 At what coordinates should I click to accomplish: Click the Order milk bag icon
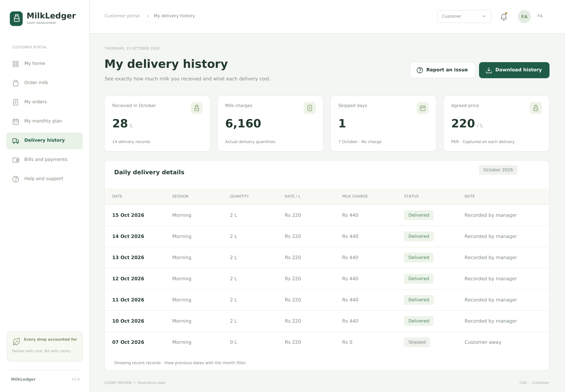pyautogui.click(x=16, y=83)
